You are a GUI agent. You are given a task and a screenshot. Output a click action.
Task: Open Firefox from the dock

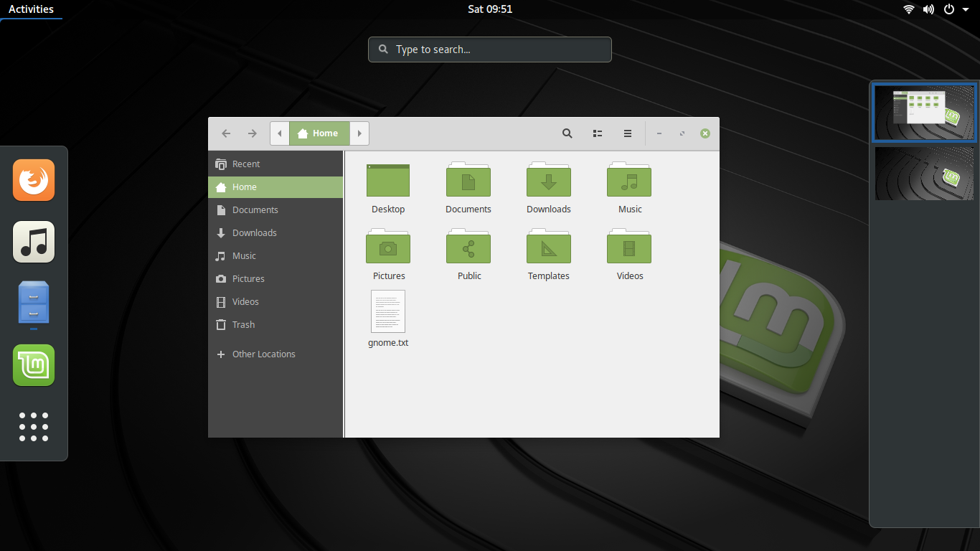tap(33, 180)
